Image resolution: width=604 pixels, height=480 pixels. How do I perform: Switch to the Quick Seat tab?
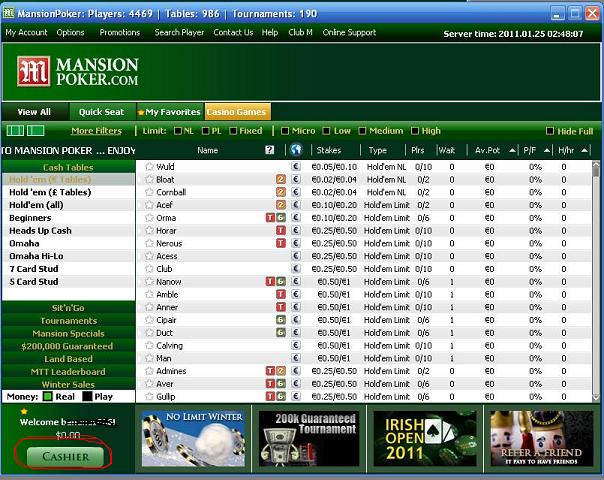[101, 112]
